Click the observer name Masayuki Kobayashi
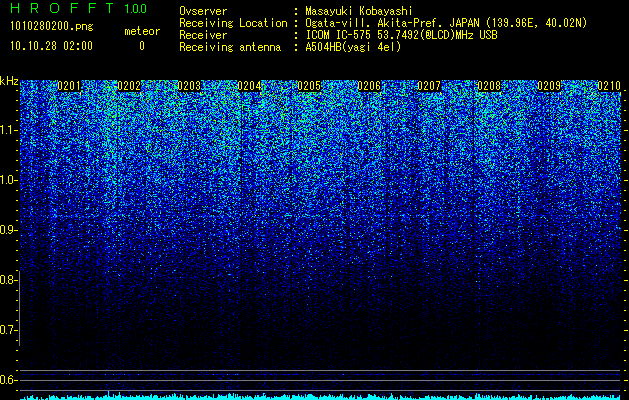 click(x=359, y=11)
